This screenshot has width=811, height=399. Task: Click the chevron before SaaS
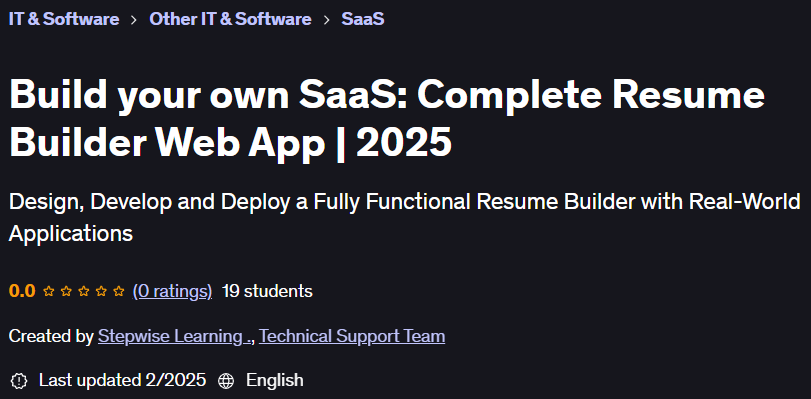coord(326,20)
